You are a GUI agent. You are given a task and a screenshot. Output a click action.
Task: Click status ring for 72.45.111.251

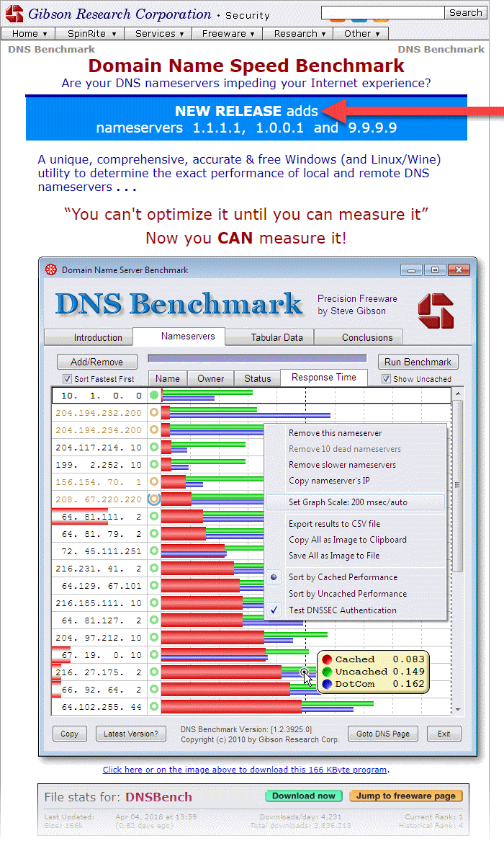click(x=154, y=551)
